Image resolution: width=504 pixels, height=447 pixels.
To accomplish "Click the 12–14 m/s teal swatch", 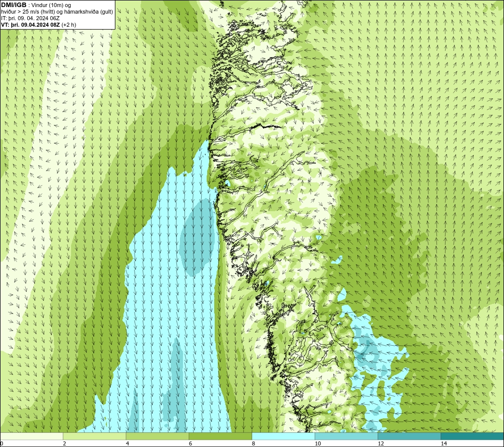I will 409,436.
